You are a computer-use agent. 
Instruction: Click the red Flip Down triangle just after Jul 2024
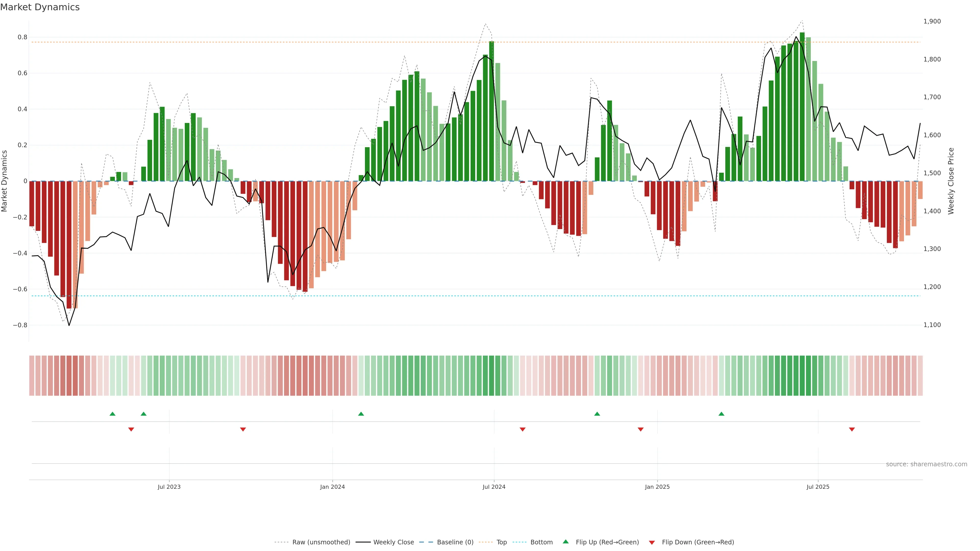click(x=522, y=429)
